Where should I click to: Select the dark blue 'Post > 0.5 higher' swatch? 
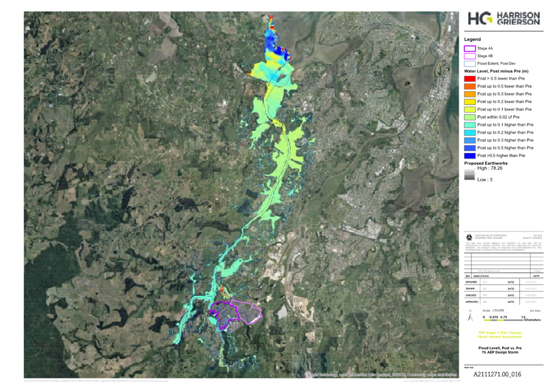470,156
